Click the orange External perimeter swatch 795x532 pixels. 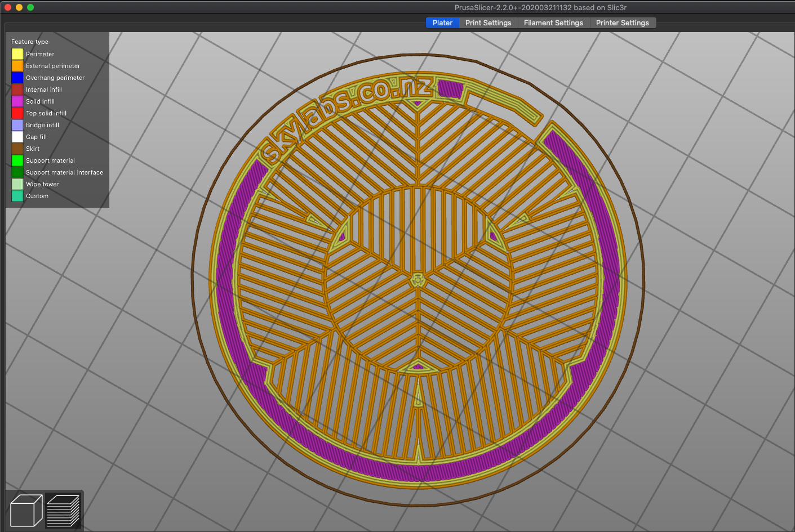tap(17, 66)
